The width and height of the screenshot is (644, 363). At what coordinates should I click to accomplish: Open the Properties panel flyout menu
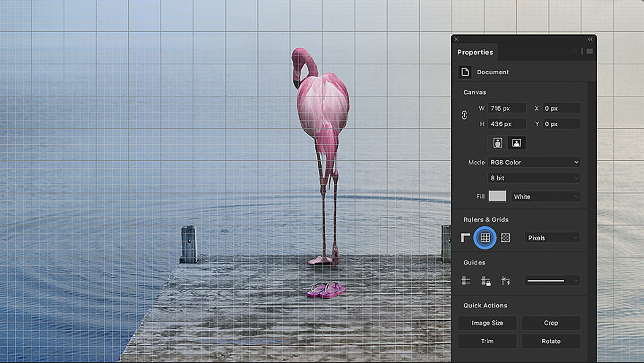(589, 51)
